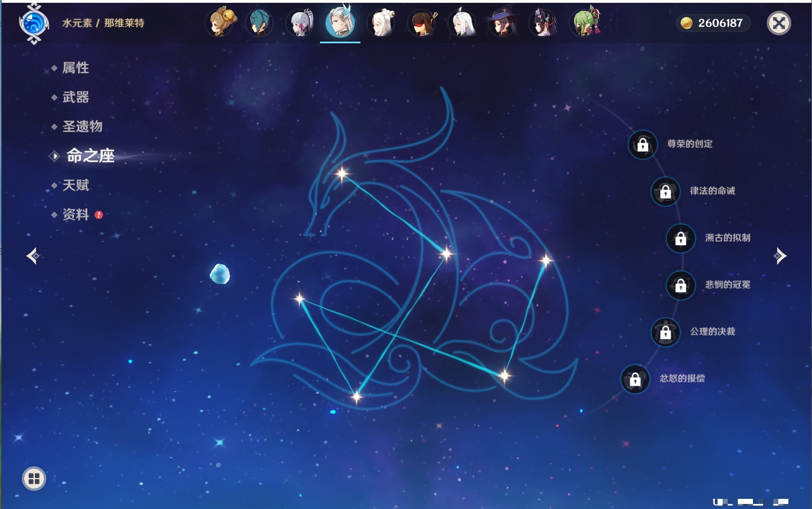Switch to the 圣遗物 artifacts tab
The image size is (812, 509).
click(82, 127)
